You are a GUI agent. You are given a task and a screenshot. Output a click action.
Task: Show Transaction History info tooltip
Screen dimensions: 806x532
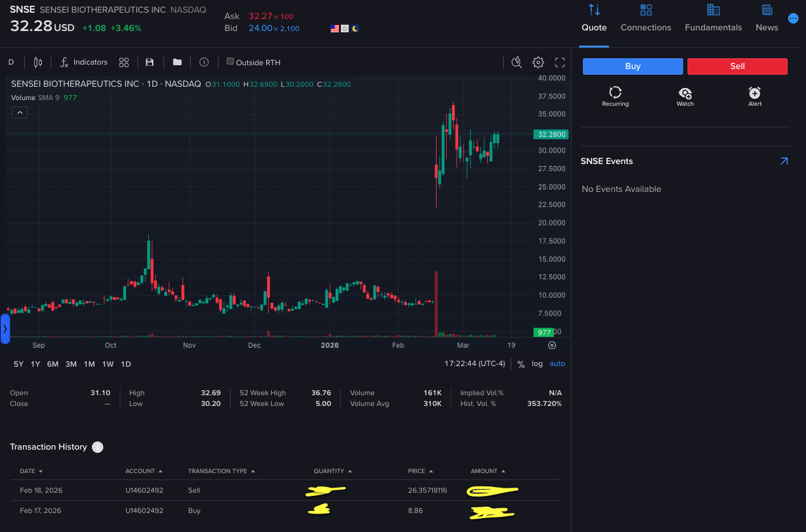[98, 447]
